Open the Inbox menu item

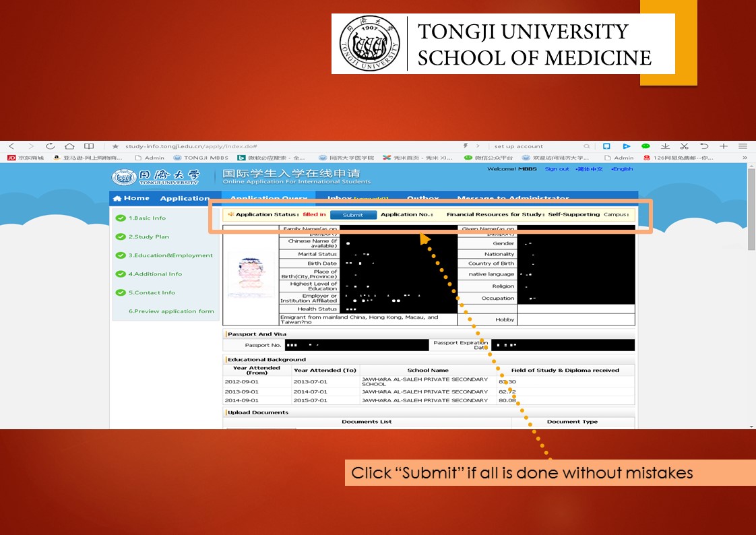(357, 197)
